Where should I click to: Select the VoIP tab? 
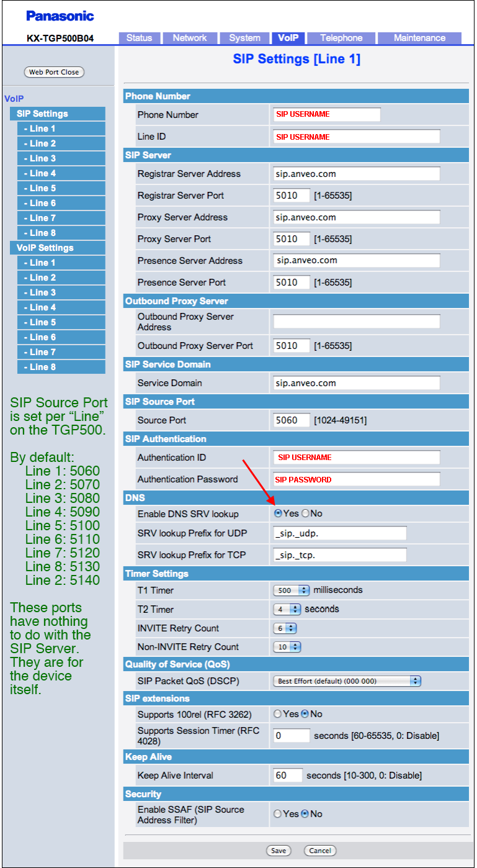click(x=288, y=38)
